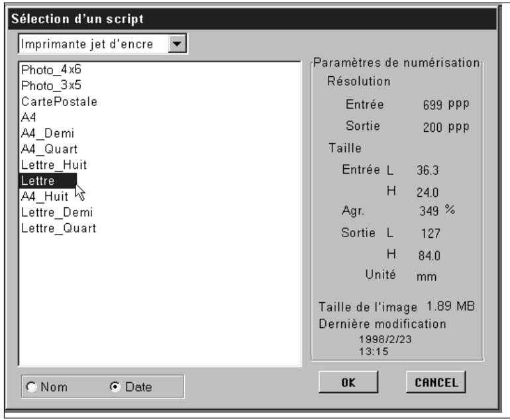Click the 36.3 input width value

click(x=427, y=170)
